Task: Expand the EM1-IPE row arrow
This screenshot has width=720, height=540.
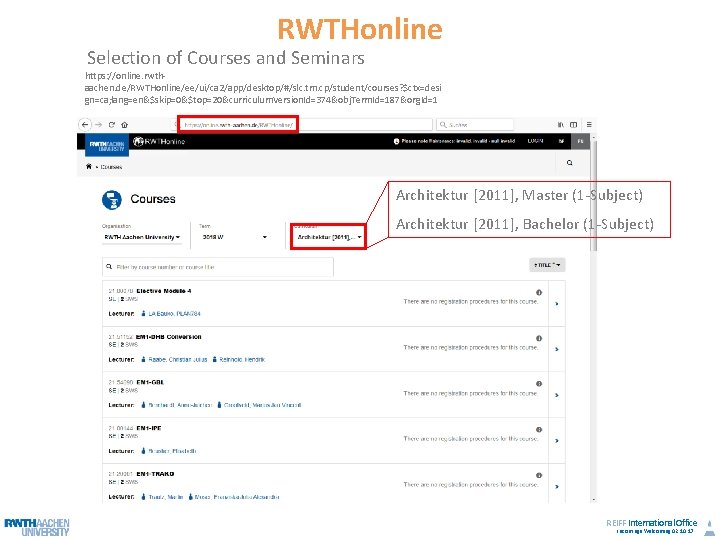Action: [x=557, y=440]
